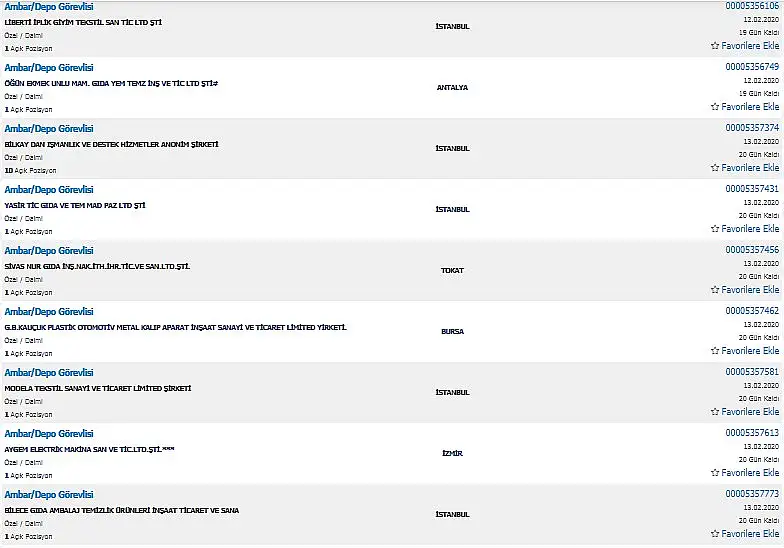Click the favorites star for listing 00005356106
This screenshot has width=784, height=548.
coord(715,46)
